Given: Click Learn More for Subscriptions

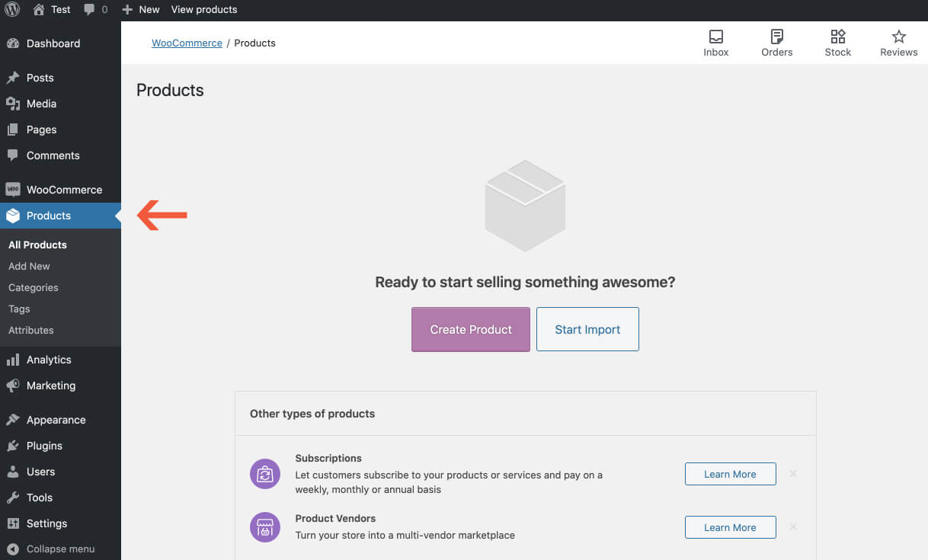Looking at the screenshot, I should pyautogui.click(x=730, y=474).
